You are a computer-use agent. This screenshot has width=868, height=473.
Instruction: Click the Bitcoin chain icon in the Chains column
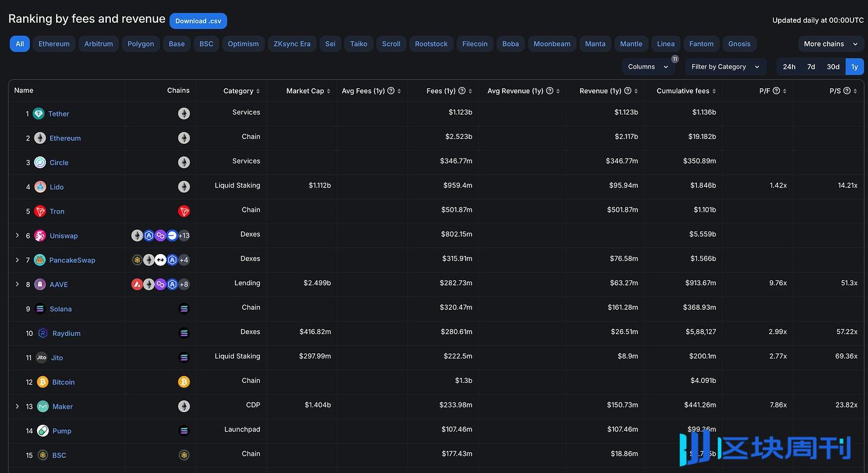point(184,382)
